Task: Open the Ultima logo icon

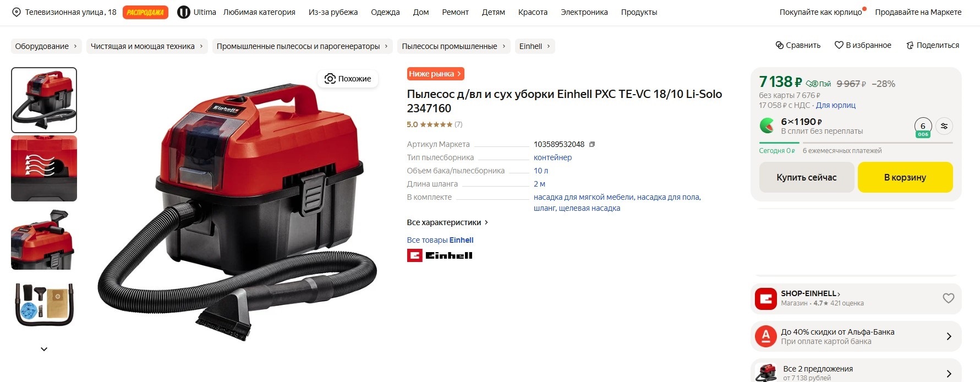Action: [x=184, y=12]
